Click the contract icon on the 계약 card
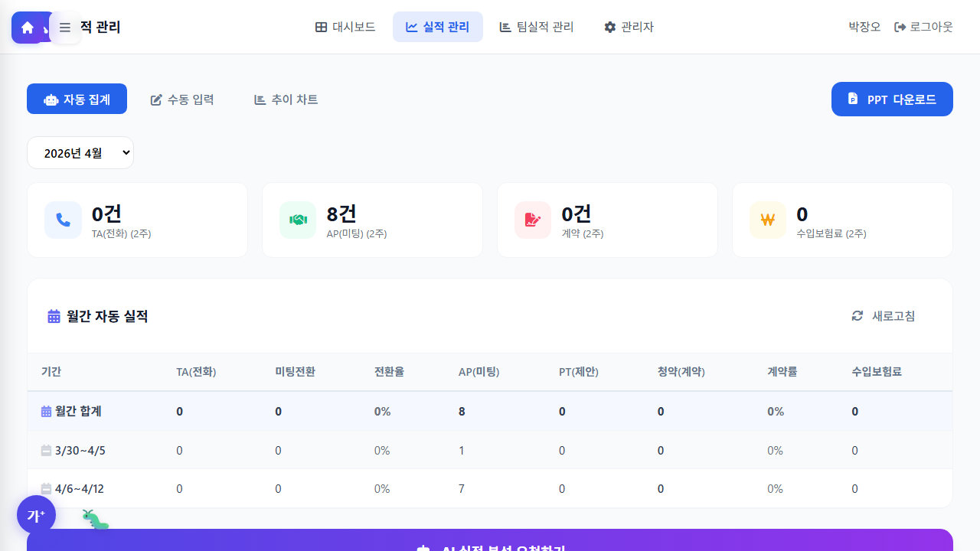The width and height of the screenshot is (980, 551). pos(532,220)
